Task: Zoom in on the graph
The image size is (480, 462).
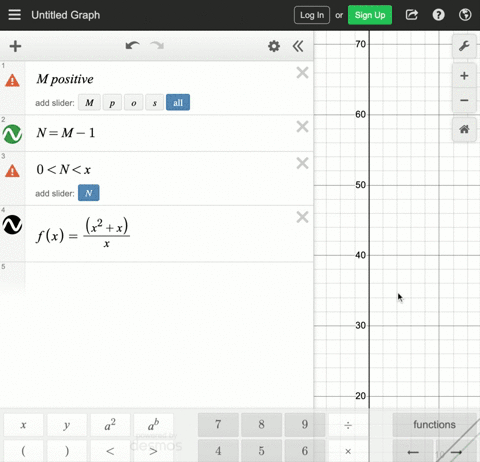Action: tap(464, 76)
